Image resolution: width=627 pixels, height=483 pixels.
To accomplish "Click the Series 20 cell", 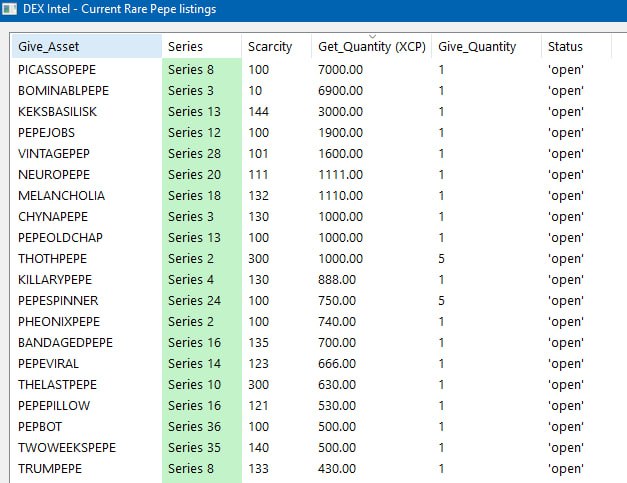I will pyautogui.click(x=194, y=175).
